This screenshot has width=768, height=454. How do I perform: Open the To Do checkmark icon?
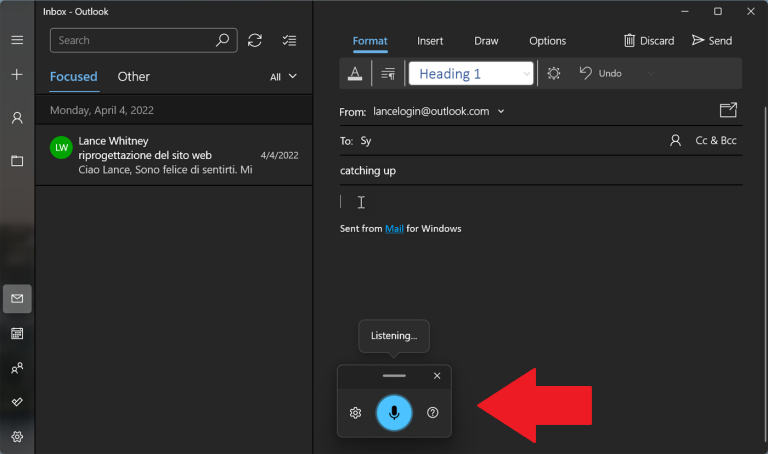(x=17, y=402)
